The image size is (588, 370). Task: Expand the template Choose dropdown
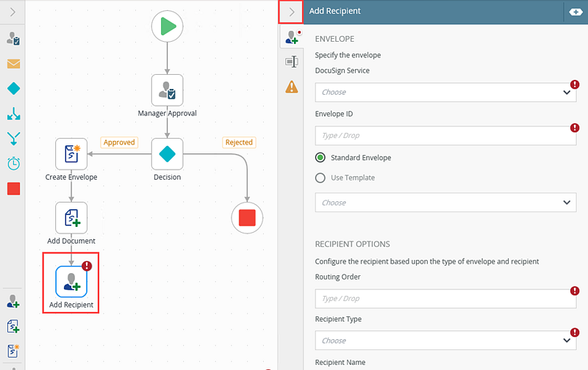[x=446, y=203]
